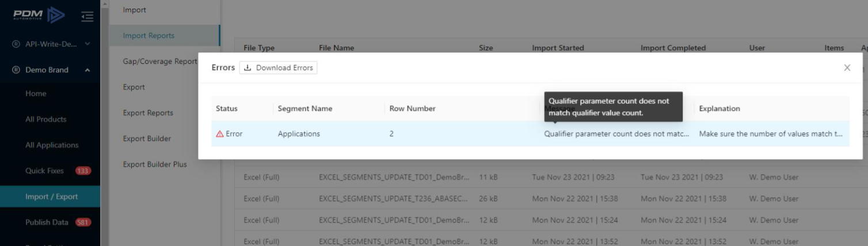868x246 pixels.
Task: Open the Gap/Coverage Report submenu item
Action: (x=160, y=61)
